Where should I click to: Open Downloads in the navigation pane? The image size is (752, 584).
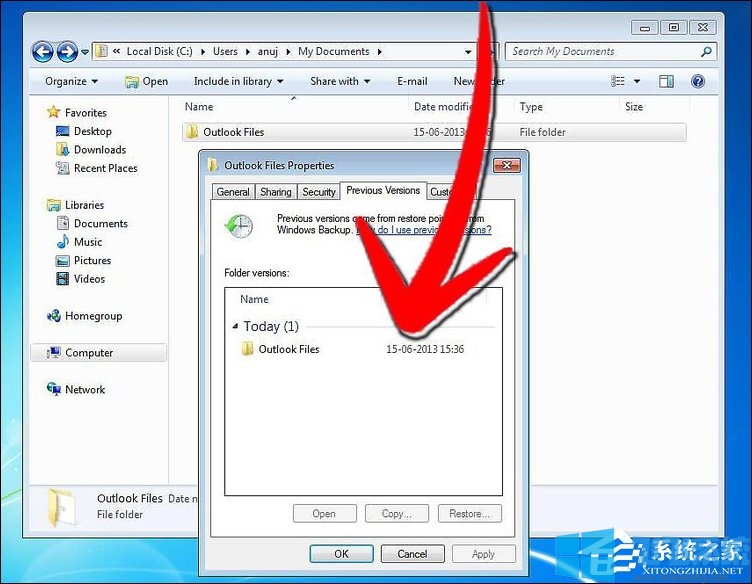(x=91, y=150)
